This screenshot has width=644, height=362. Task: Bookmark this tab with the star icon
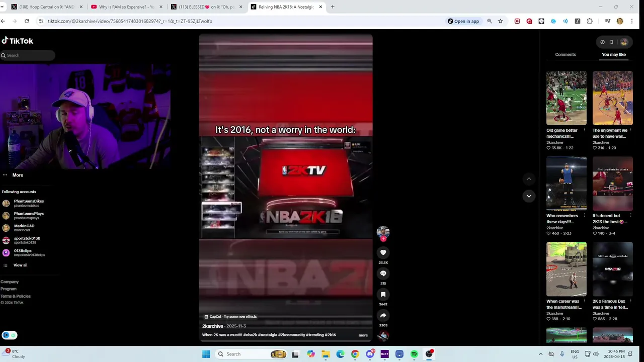point(500,21)
